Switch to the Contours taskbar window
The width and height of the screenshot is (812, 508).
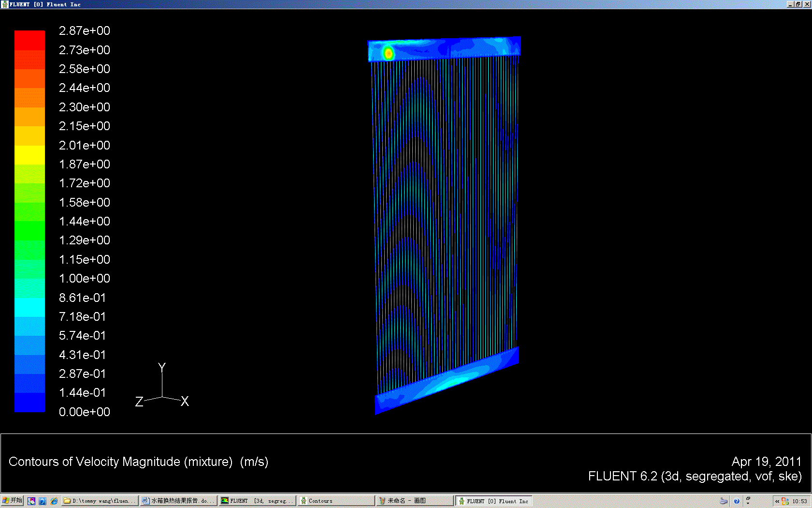(336, 501)
